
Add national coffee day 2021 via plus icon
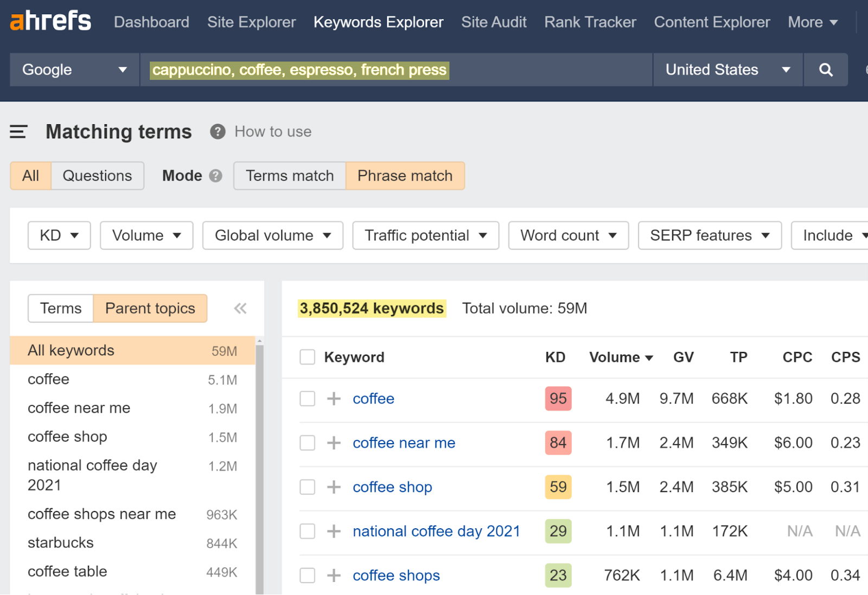point(334,532)
